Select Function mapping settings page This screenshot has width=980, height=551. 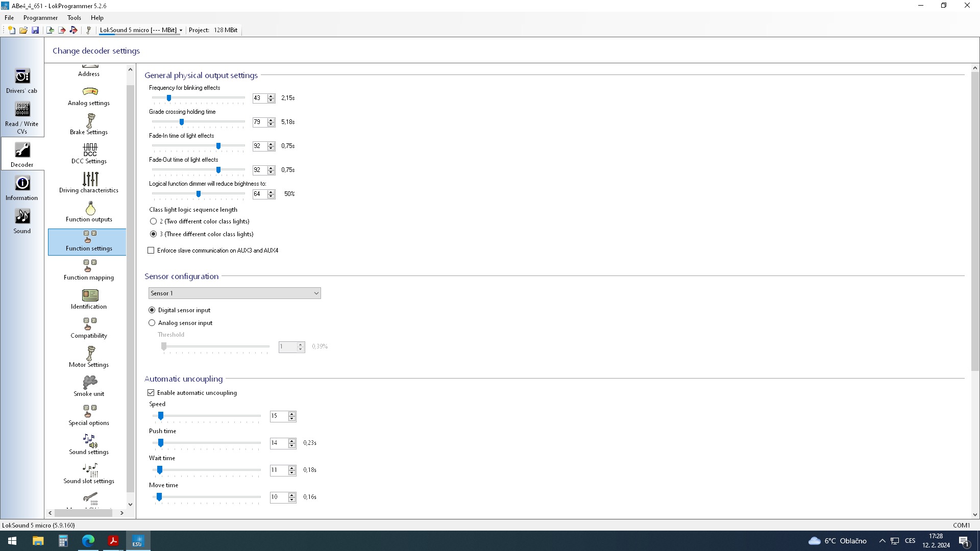89,270
